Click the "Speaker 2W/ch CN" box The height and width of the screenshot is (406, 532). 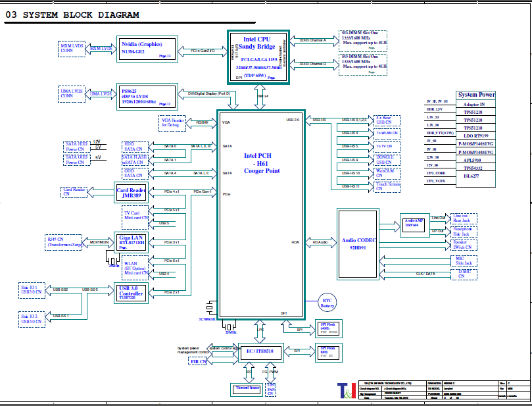(x=464, y=245)
